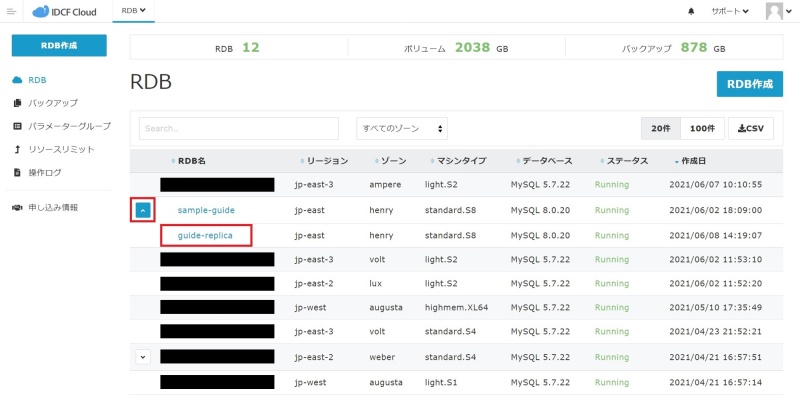Open the notification bell
The height and width of the screenshot is (395, 800).
[691, 11]
